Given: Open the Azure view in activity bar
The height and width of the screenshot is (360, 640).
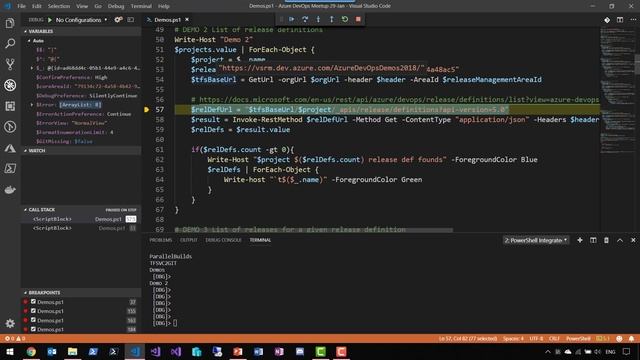Looking at the screenshot, I should pyautogui.click(x=10, y=148).
